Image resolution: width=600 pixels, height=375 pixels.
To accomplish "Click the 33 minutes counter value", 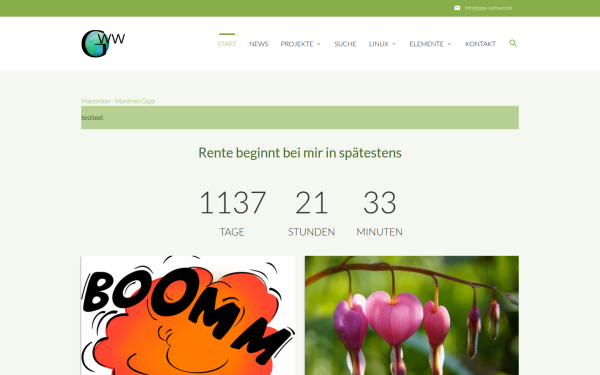I will coord(380,202).
